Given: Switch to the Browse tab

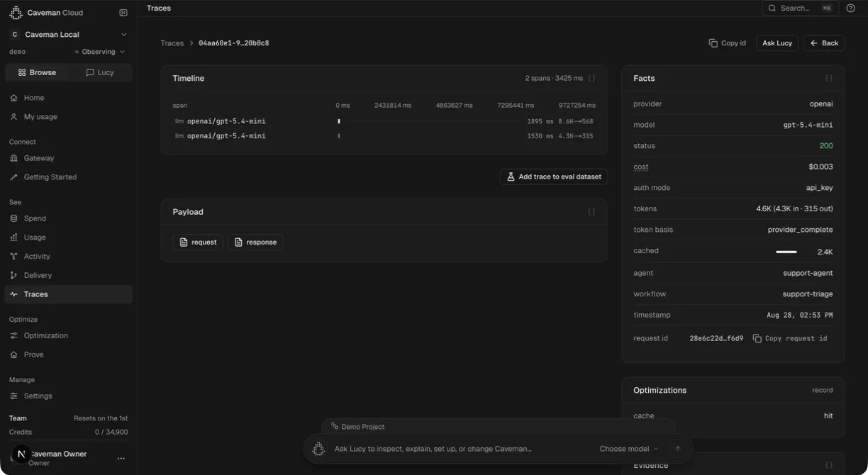Looking at the screenshot, I should click(x=37, y=72).
